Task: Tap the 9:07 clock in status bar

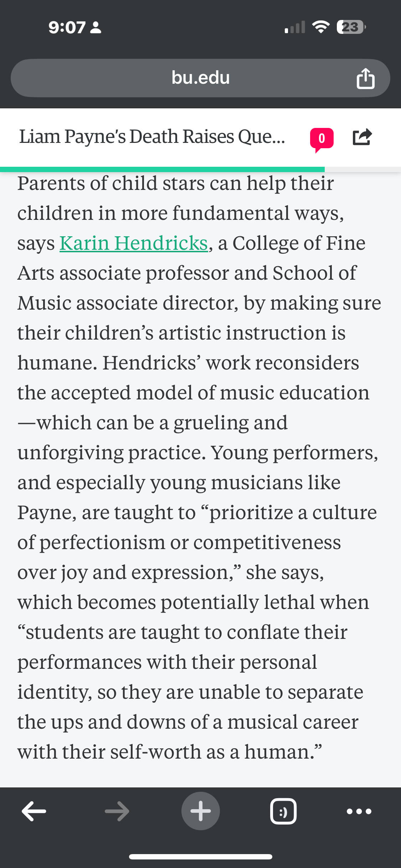Action: [67, 27]
